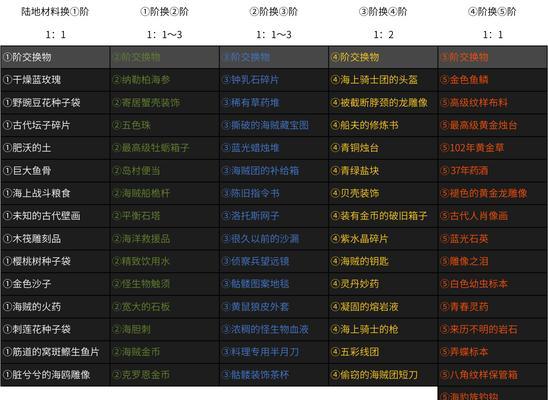Viewport: 548px width, 400px height.
Task: Click the ③蓝光蜡烛堆 cell
Action: (274, 148)
